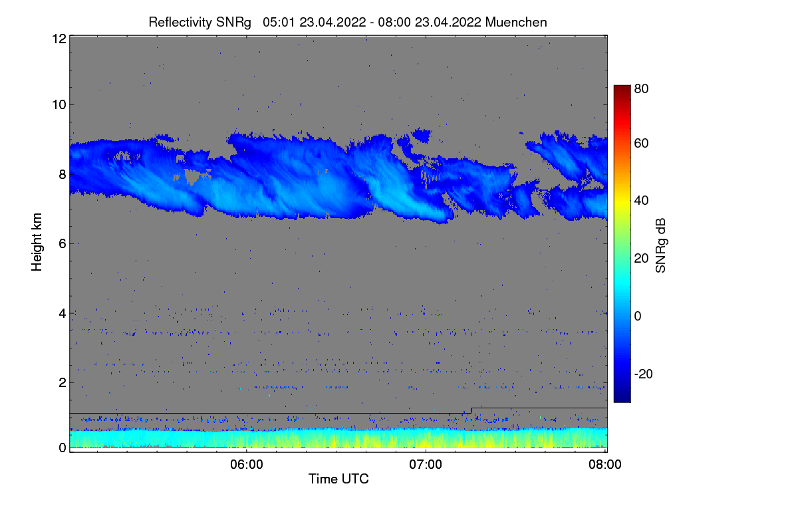Viewport: 798px width, 532px height.
Task: Click the height tick label '8'
Action: coord(62,174)
